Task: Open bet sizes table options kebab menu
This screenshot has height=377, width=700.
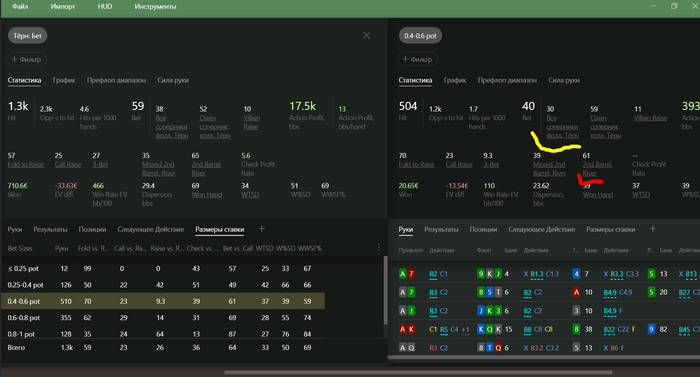Action: pyautogui.click(x=379, y=247)
